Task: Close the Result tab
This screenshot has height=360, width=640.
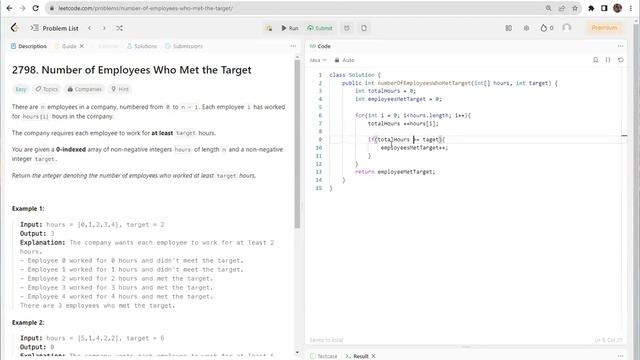Action: [x=373, y=356]
